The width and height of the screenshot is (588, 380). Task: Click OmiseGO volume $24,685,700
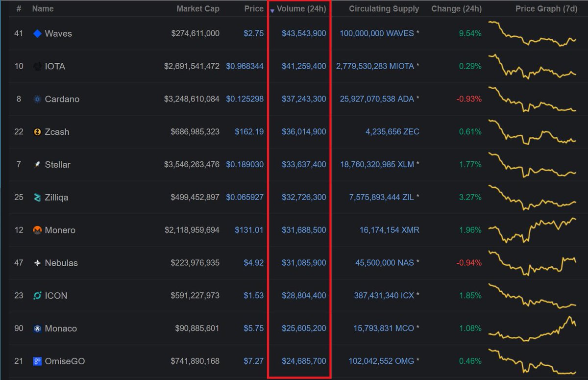[304, 361]
